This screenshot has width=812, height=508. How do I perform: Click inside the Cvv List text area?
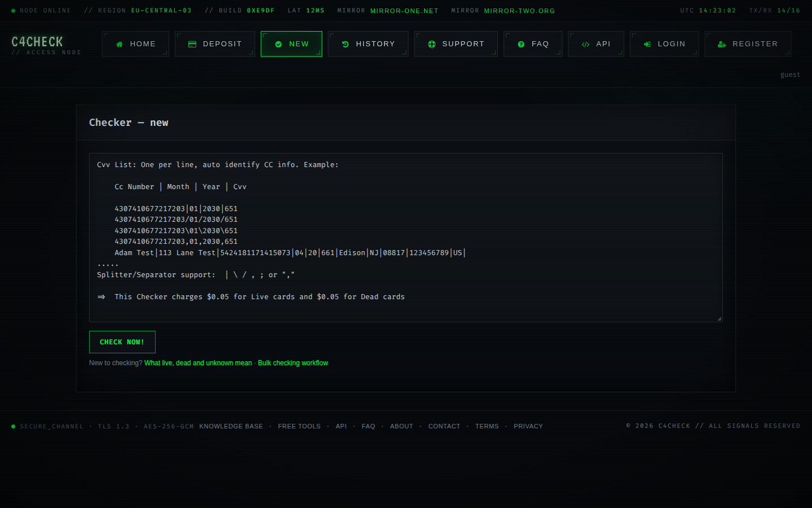[406, 238]
